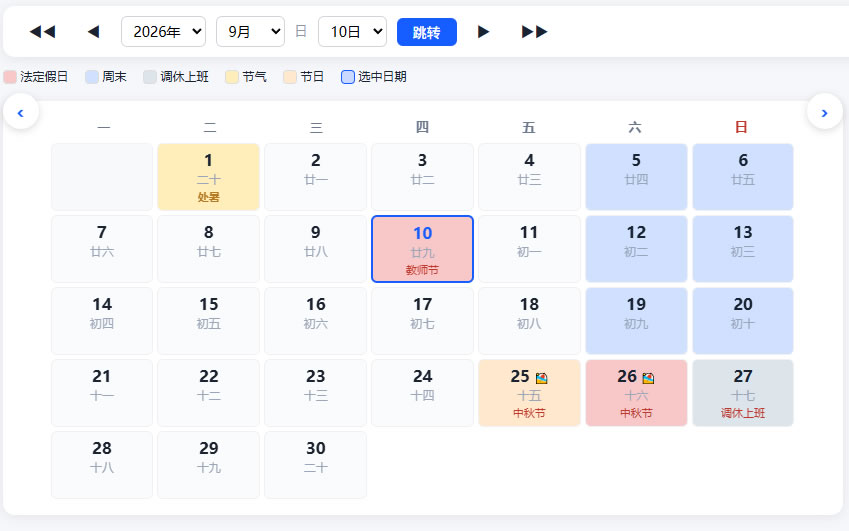Open the 9月 month dropdown
849x531 pixels.
pyautogui.click(x=250, y=32)
